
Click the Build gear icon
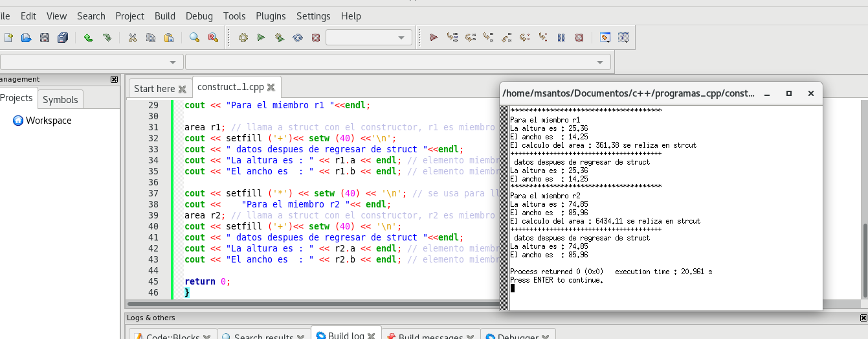click(243, 38)
